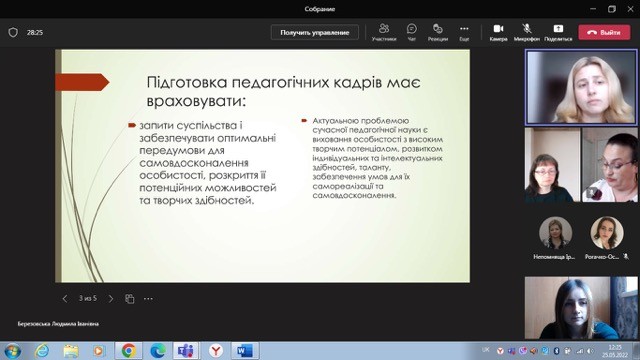Open the system tray volume icon
This screenshot has width=640, height=360.
590,351
